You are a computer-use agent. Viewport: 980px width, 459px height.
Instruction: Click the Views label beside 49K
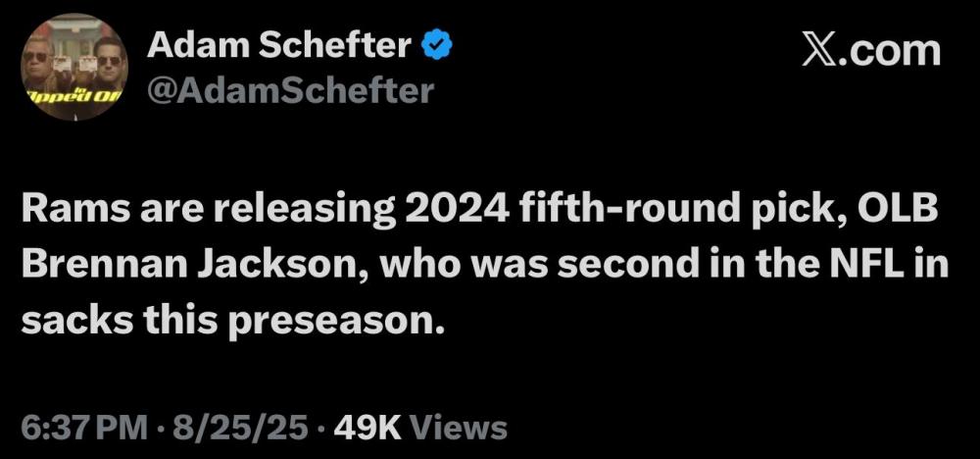point(457,428)
